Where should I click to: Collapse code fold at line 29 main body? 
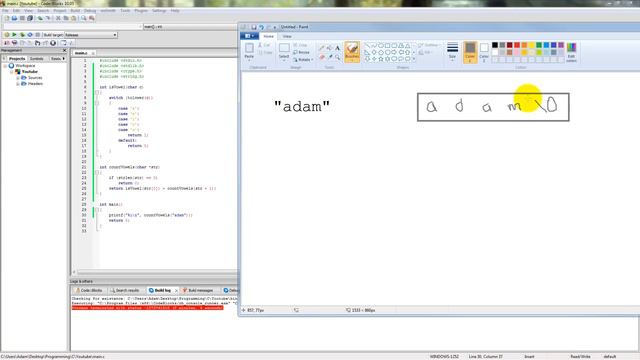[x=97, y=210]
